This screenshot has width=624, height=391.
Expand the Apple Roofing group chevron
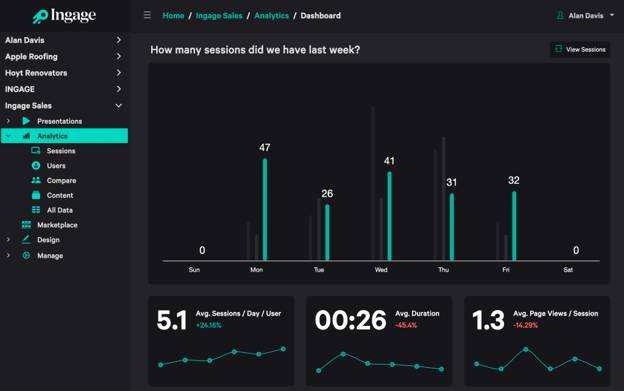click(x=119, y=56)
